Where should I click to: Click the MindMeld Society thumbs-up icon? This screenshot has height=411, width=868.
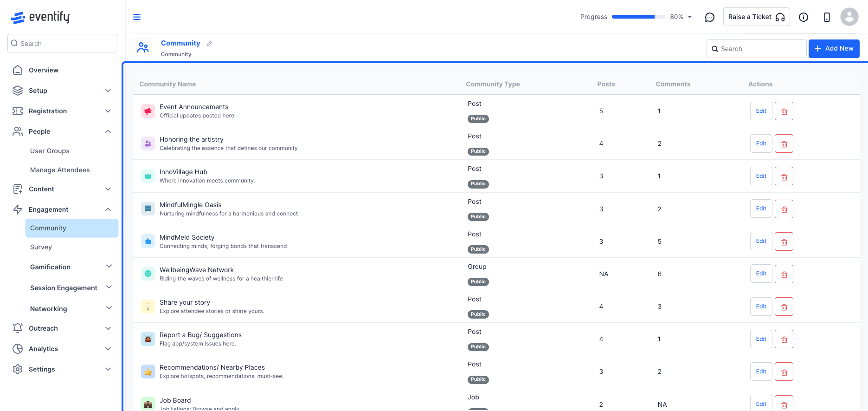tap(148, 241)
